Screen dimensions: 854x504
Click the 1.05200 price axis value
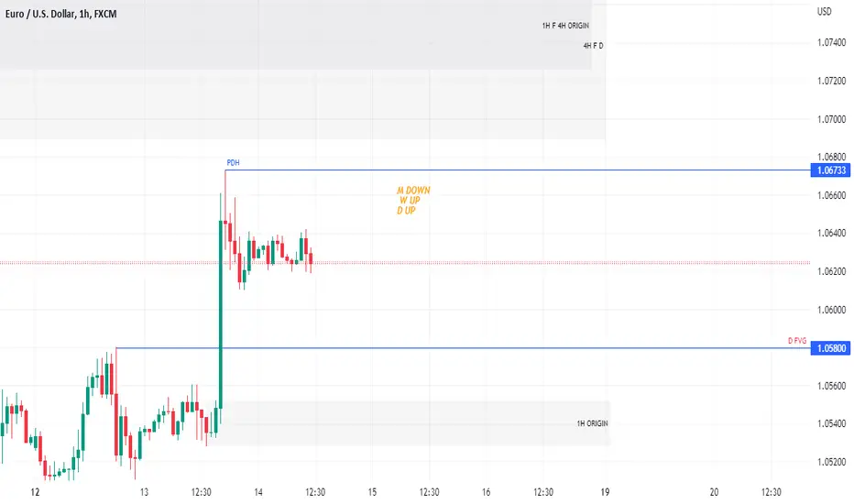point(832,462)
